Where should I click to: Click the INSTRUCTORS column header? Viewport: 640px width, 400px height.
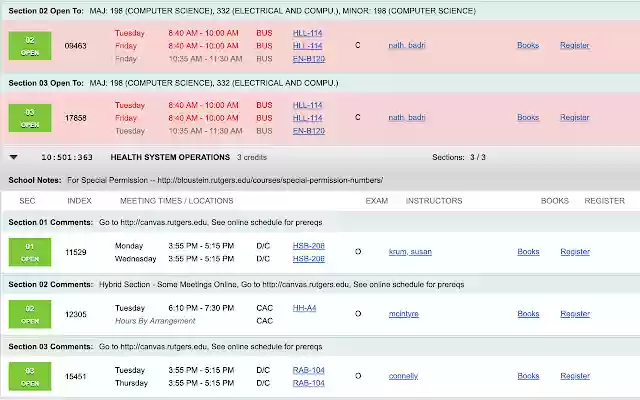(x=434, y=201)
